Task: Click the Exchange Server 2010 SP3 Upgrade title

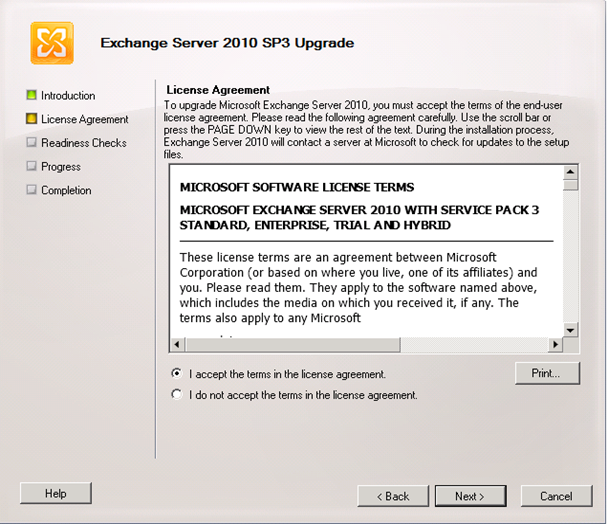Action: tap(227, 43)
